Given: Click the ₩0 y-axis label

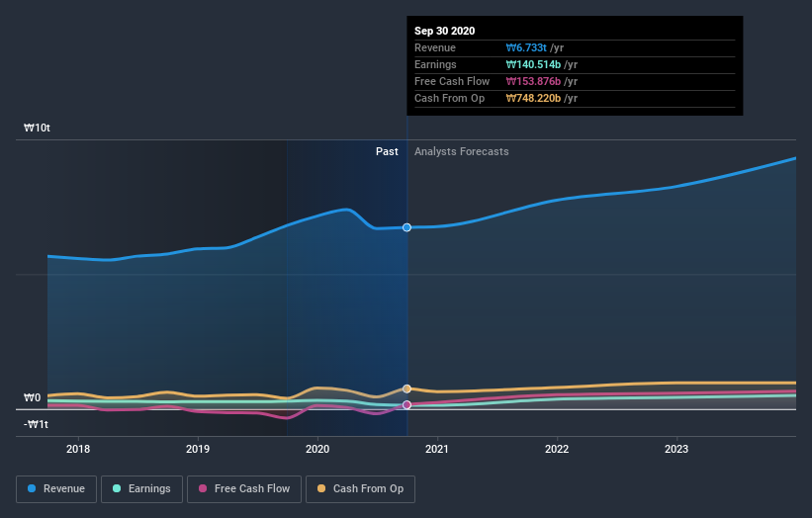Looking at the screenshot, I should click(32, 398).
